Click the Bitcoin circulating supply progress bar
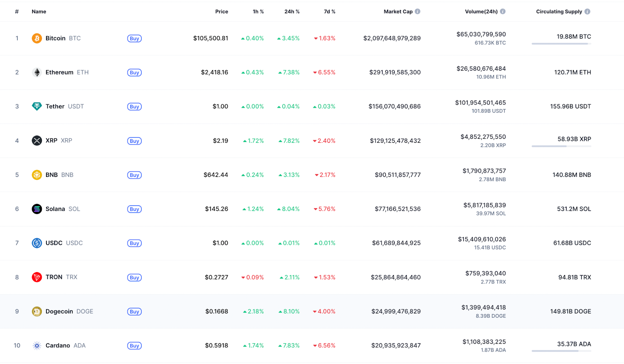 pyautogui.click(x=561, y=44)
